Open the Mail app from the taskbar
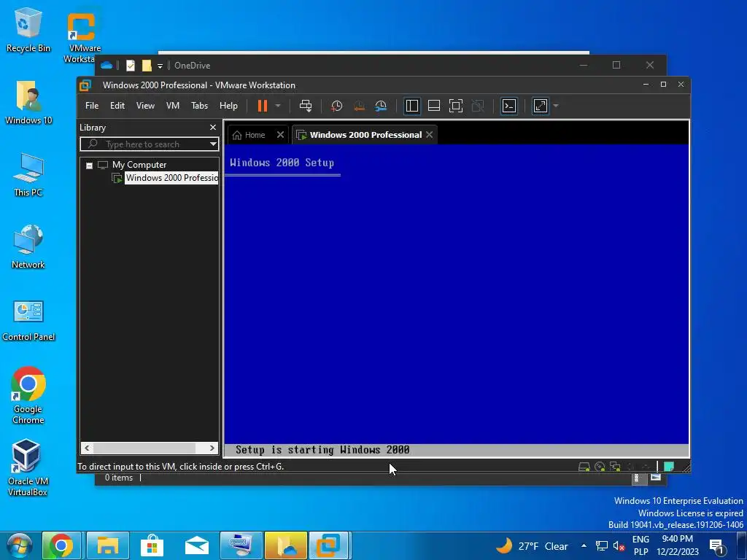The width and height of the screenshot is (747, 560). click(197, 545)
